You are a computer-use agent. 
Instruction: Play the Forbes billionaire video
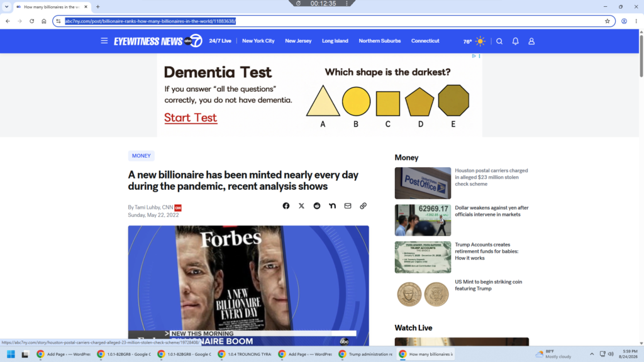(248, 286)
